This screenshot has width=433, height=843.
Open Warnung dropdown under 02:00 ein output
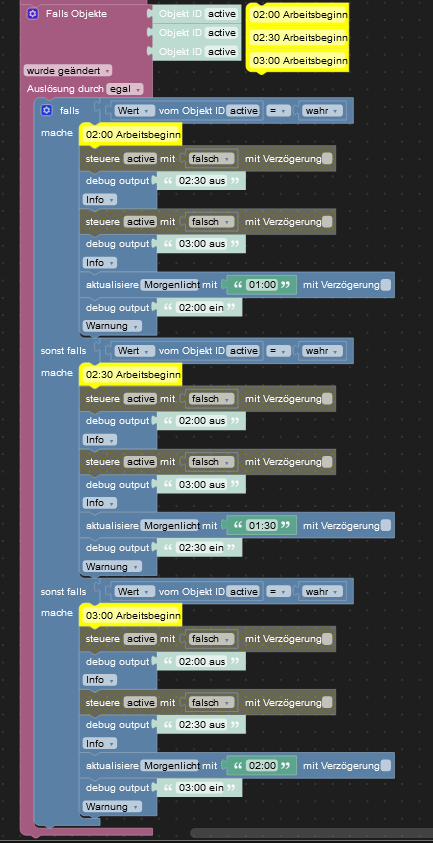pos(112,326)
